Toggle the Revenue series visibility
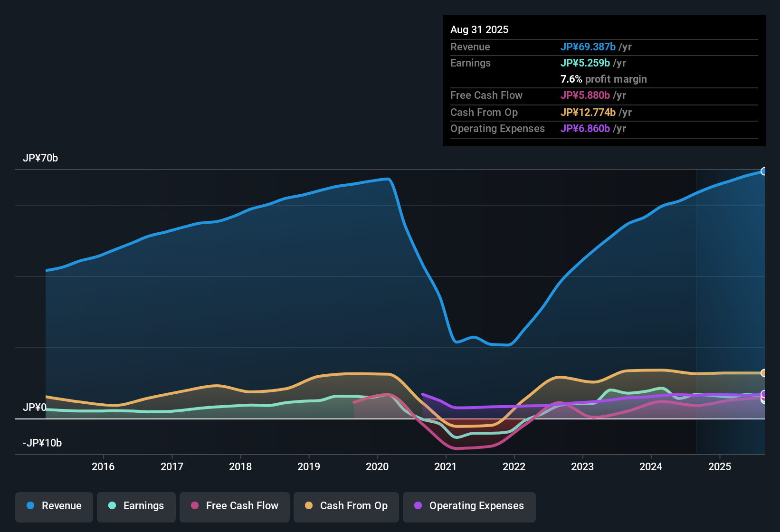The image size is (780, 532). coord(54,506)
